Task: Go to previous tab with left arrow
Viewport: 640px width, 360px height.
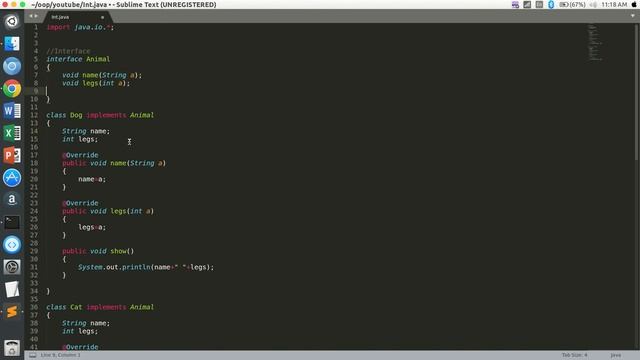Action: point(31,16)
